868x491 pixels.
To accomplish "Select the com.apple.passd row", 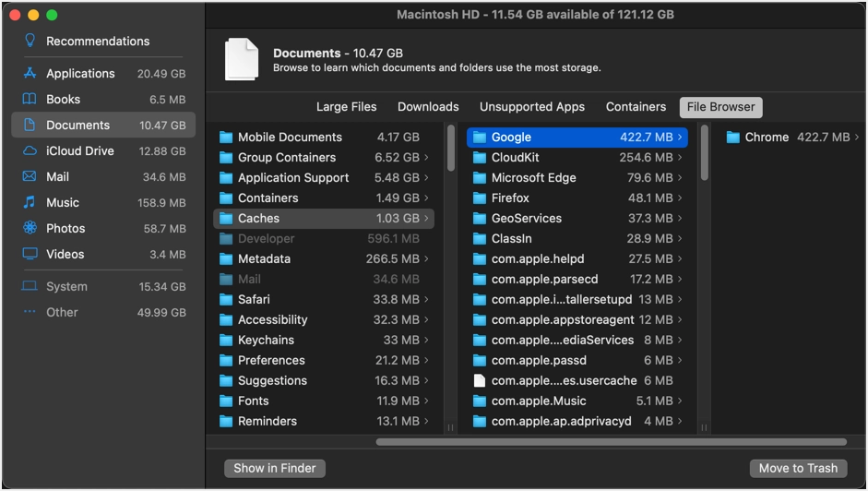I will [x=577, y=360].
